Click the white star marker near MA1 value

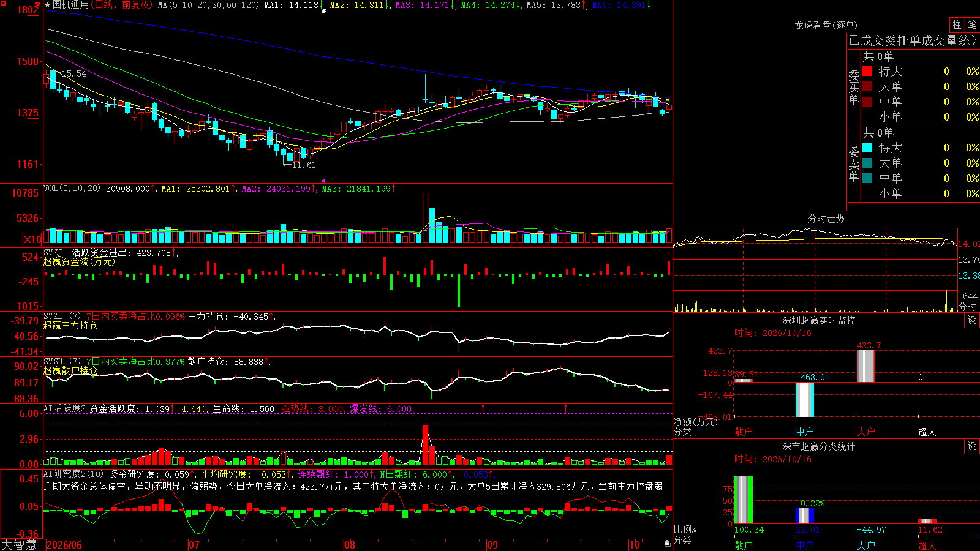tap(323, 10)
